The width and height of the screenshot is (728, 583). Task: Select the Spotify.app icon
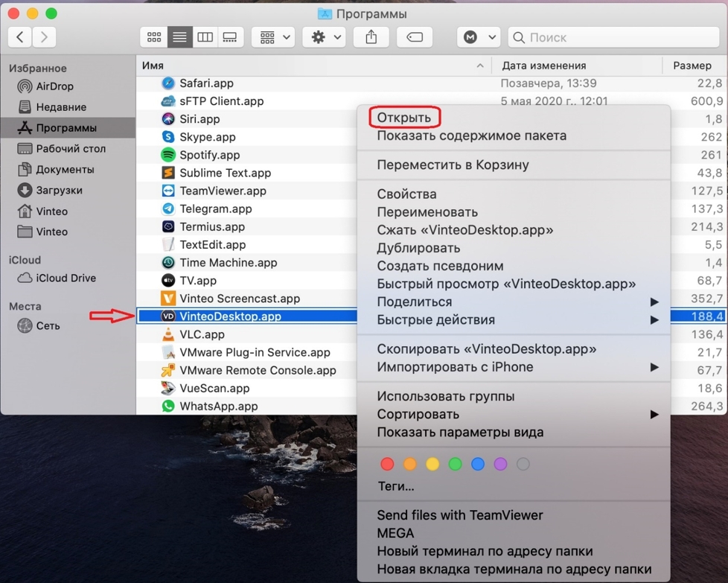point(168,155)
